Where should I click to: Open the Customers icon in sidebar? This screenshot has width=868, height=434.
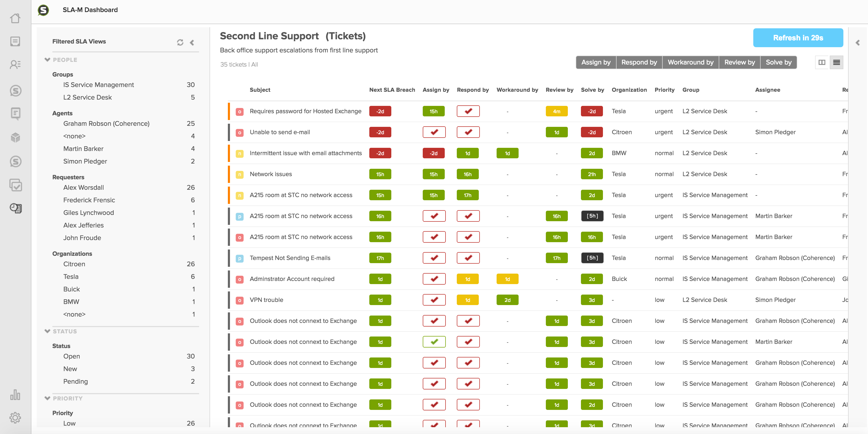tap(15, 64)
